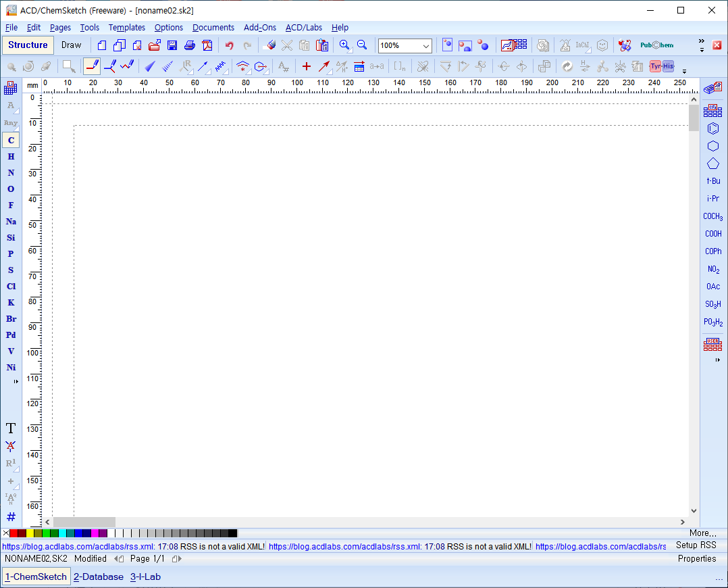
Task: Click the Print icon
Action: coord(189,45)
